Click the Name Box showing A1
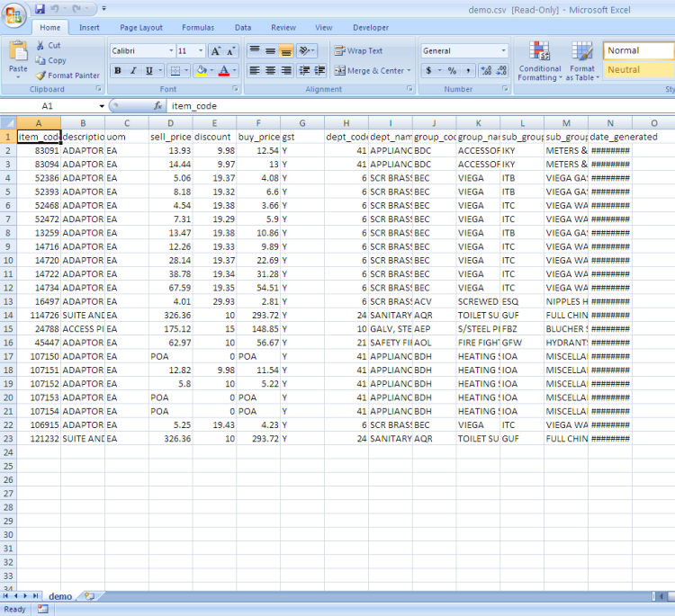675x616 pixels. tap(48, 106)
